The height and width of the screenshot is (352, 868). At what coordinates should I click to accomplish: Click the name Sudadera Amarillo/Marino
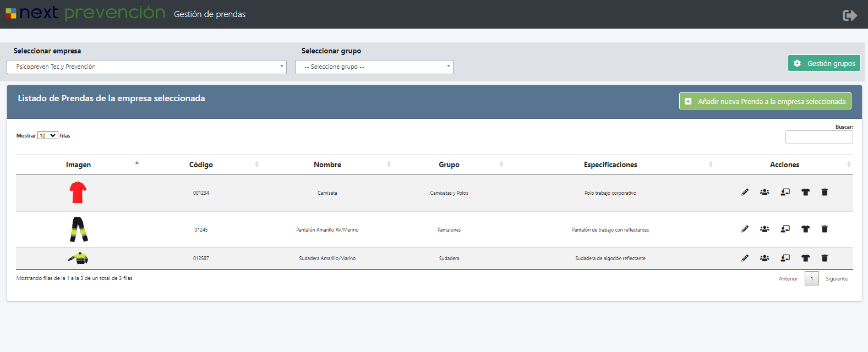click(x=327, y=258)
